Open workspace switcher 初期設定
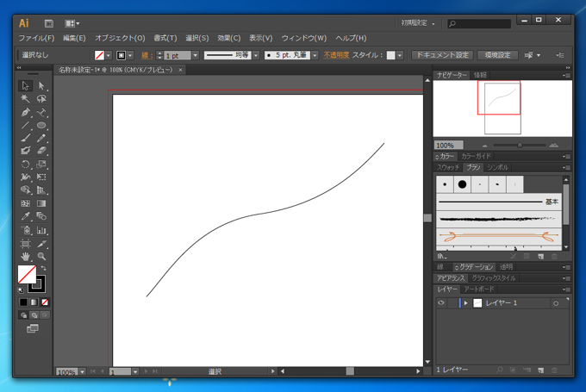The image size is (586, 392). click(418, 23)
